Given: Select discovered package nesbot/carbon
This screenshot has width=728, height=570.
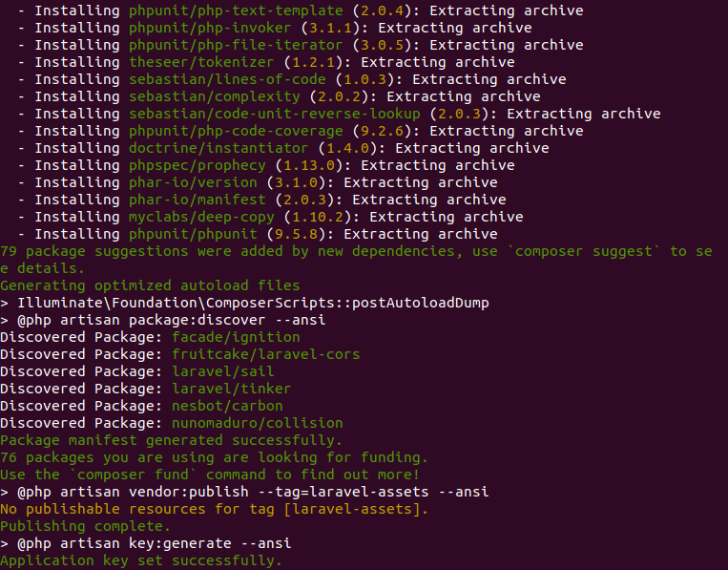Looking at the screenshot, I should 227,406.
